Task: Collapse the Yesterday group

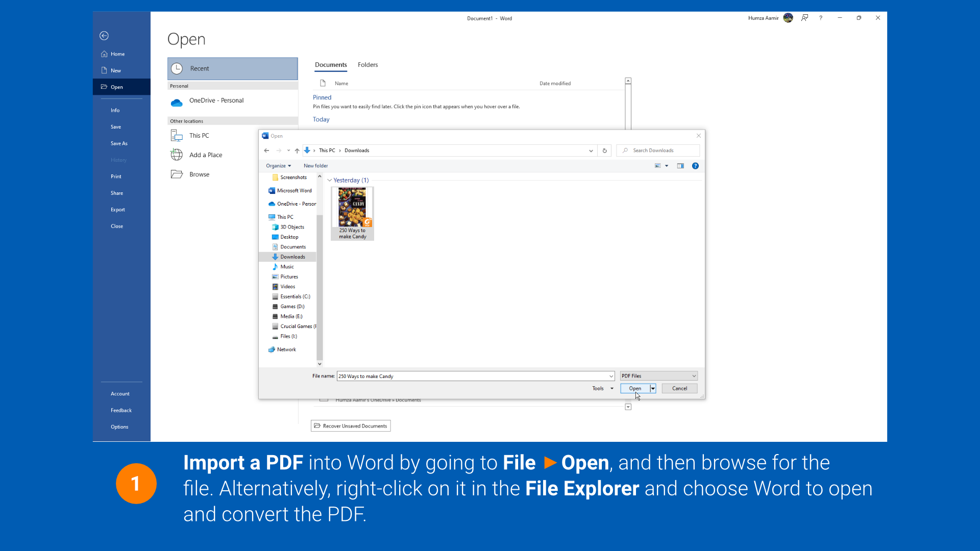Action: pyautogui.click(x=330, y=181)
